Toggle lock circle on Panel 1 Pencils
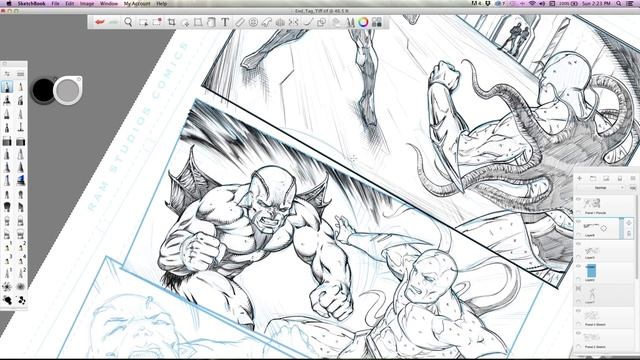The height and width of the screenshot is (360, 640). pyautogui.click(x=578, y=212)
